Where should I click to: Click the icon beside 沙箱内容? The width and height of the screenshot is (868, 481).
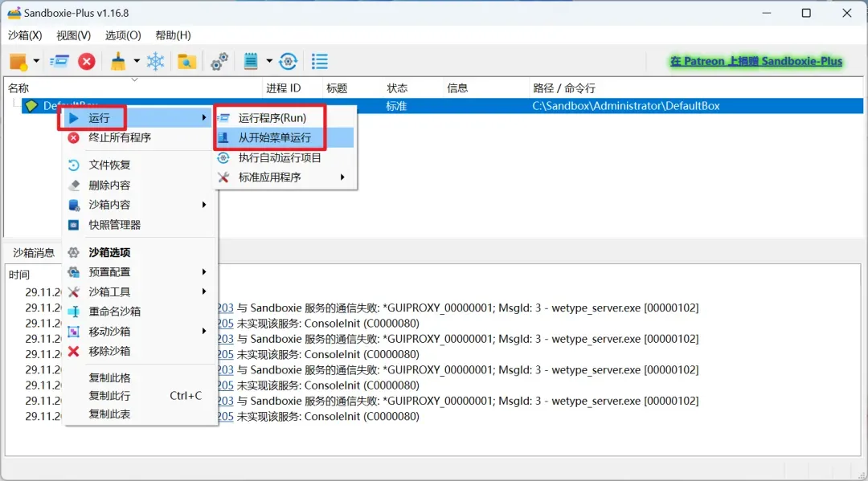[x=74, y=205]
